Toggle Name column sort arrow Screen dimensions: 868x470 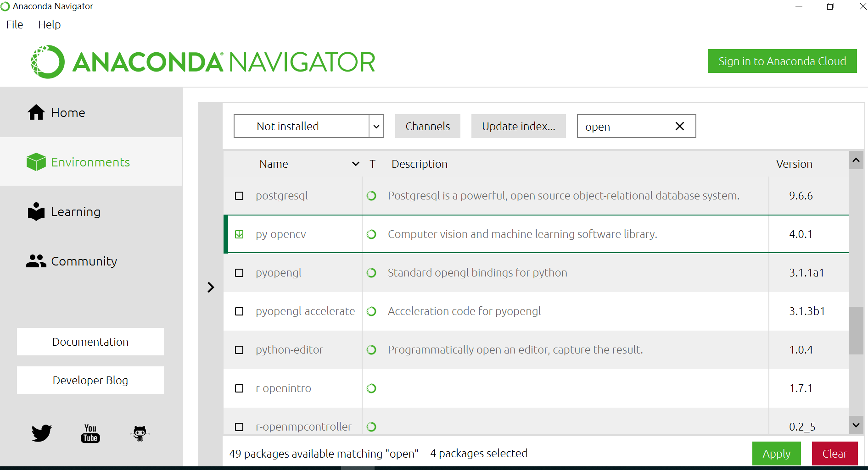tap(355, 164)
